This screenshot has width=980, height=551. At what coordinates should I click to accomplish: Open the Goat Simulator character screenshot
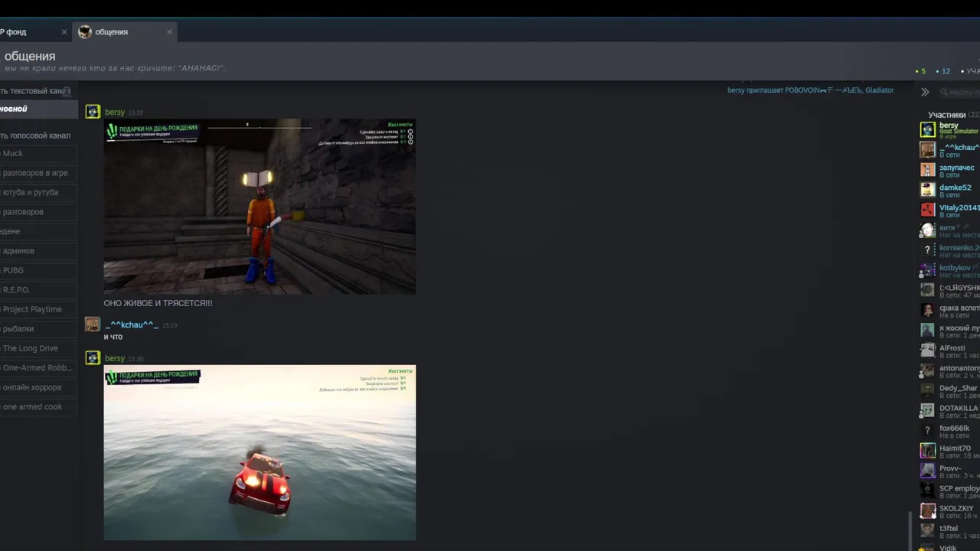point(260,206)
